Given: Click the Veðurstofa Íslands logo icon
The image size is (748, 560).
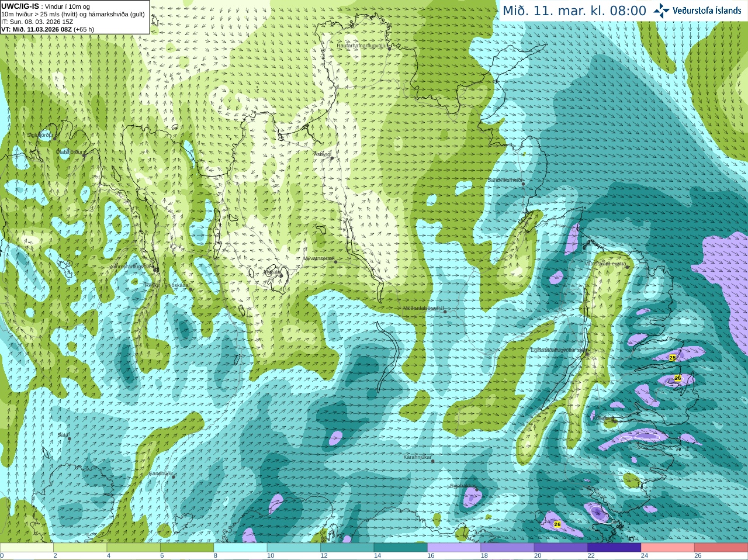Looking at the screenshot, I should point(662,11).
